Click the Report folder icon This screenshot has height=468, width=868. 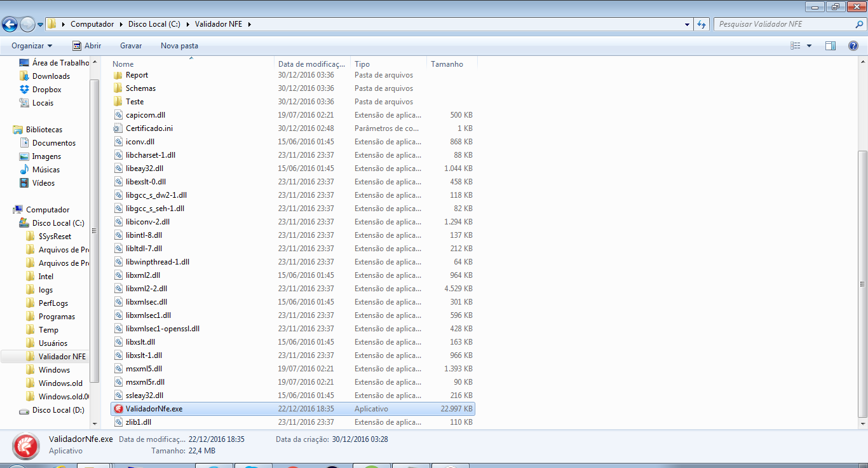118,75
